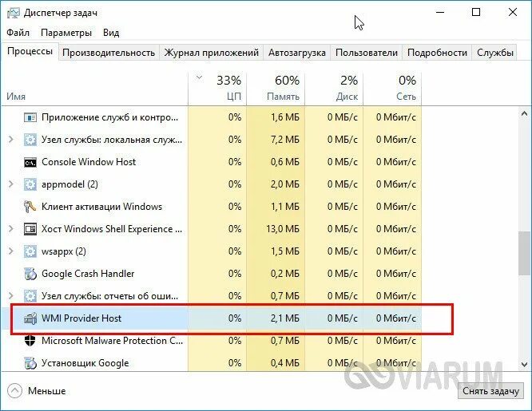Maximize the Диспетчер задач window
Image resolution: width=532 pixels, height=411 pixels.
(476, 13)
